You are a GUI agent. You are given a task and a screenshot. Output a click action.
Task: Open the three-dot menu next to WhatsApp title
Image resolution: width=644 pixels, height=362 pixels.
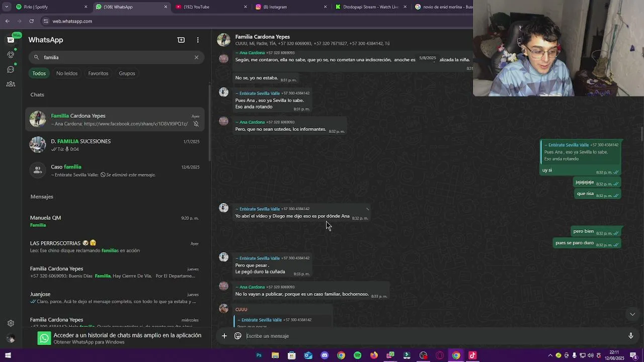198,40
